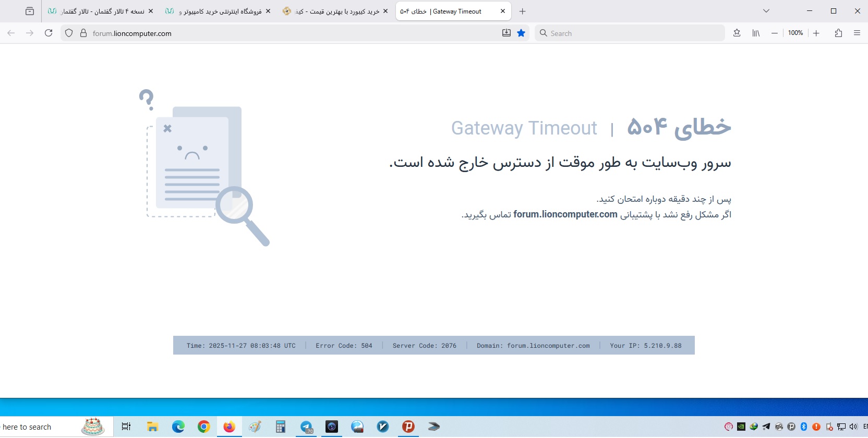868x438 pixels.
Task: Click the 'Error Code: 504' text
Action: (x=344, y=346)
